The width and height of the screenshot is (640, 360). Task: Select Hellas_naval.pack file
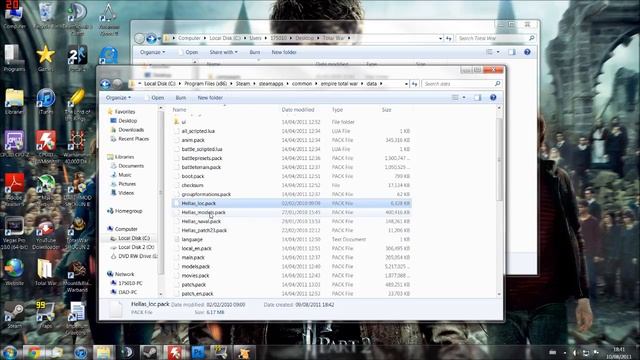pos(291,221)
